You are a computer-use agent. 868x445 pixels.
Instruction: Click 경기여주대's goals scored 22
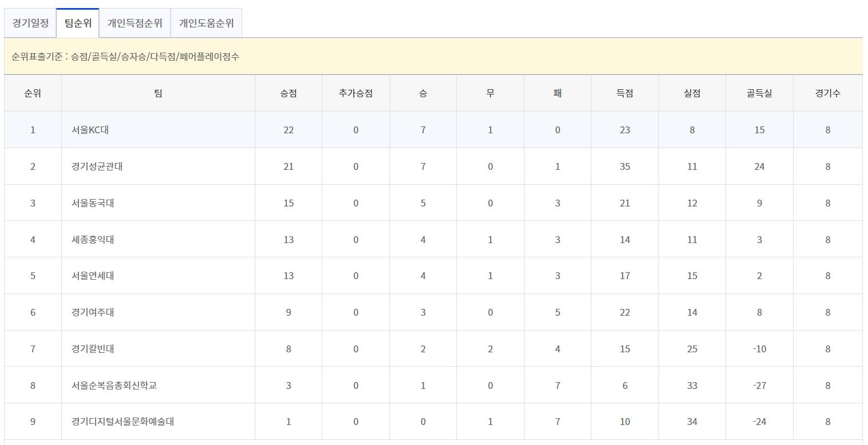tap(625, 312)
